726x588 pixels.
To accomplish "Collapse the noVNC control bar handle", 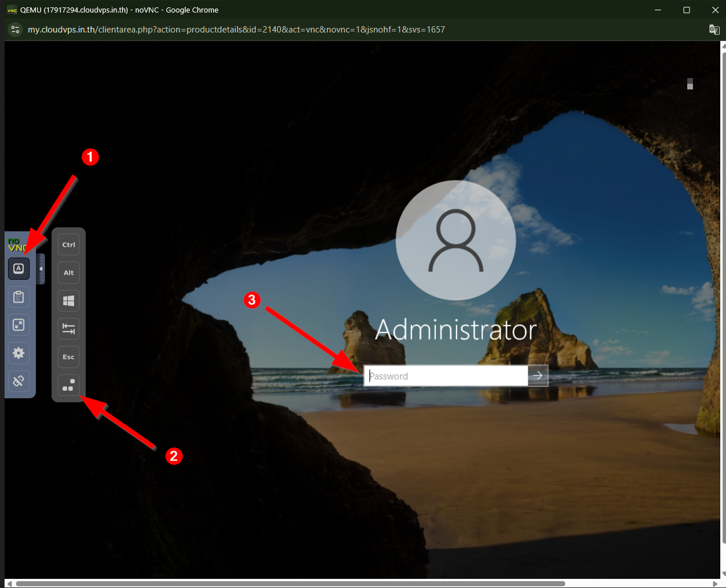I will 40,269.
